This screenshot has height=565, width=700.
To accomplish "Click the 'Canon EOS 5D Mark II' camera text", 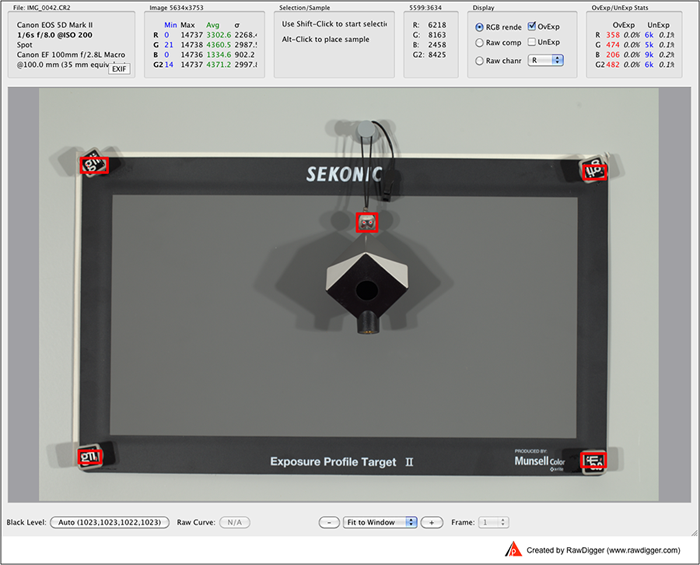I will click(55, 25).
